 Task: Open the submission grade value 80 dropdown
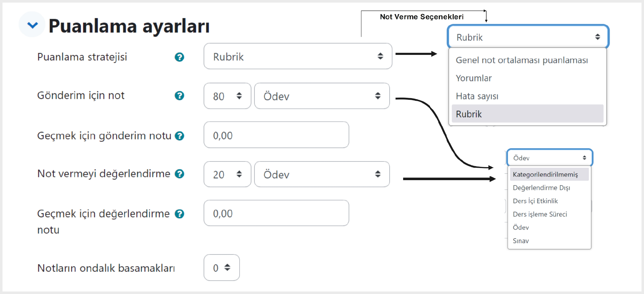(227, 96)
